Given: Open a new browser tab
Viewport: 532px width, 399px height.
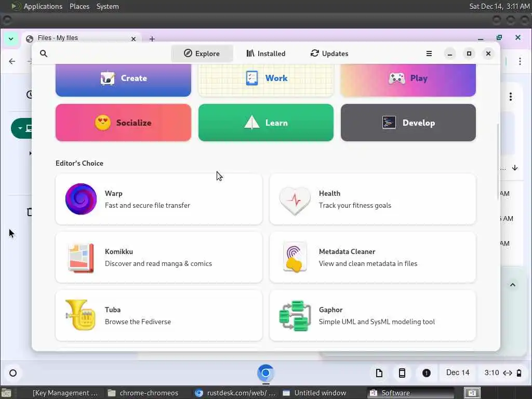Looking at the screenshot, I should point(152,39).
